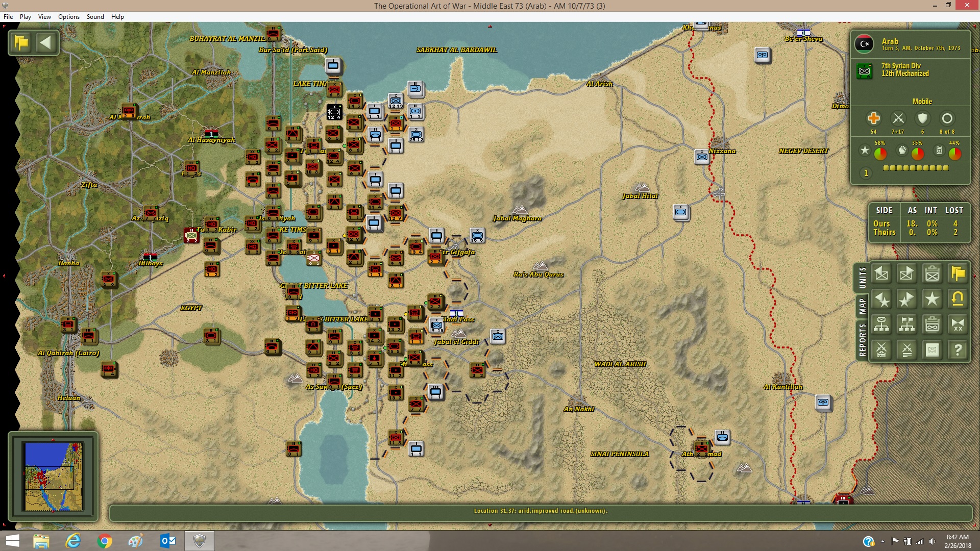Open the flags hierarchy tree icon

(906, 324)
